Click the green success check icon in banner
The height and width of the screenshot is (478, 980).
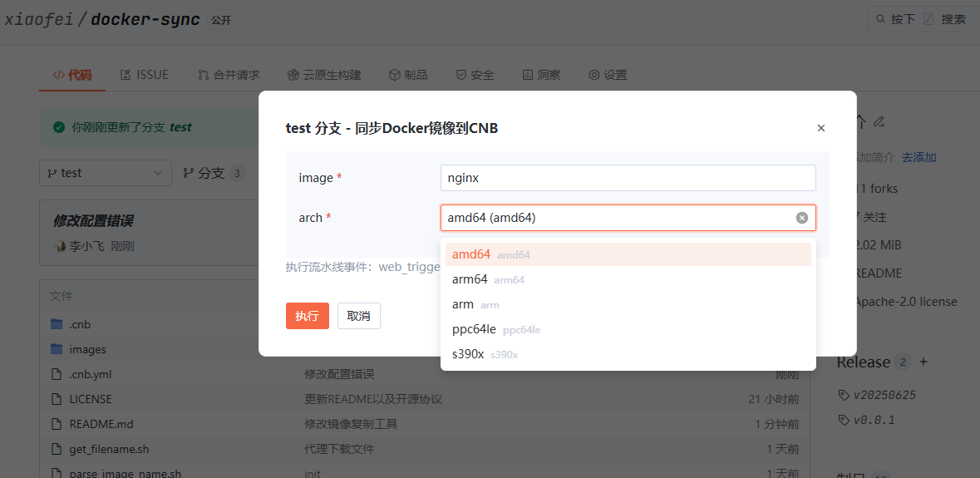pos(59,127)
